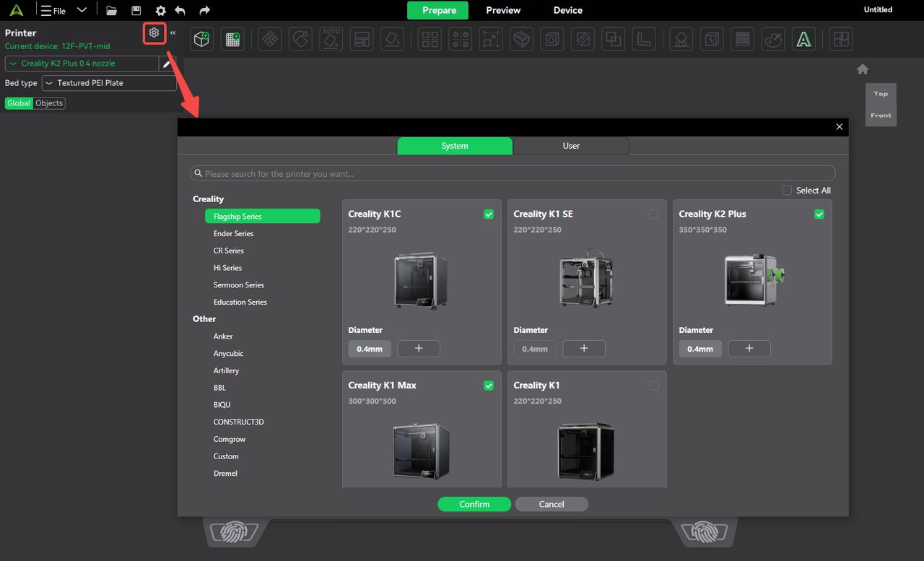Check the Creality K1 SE checkbox

pos(654,214)
